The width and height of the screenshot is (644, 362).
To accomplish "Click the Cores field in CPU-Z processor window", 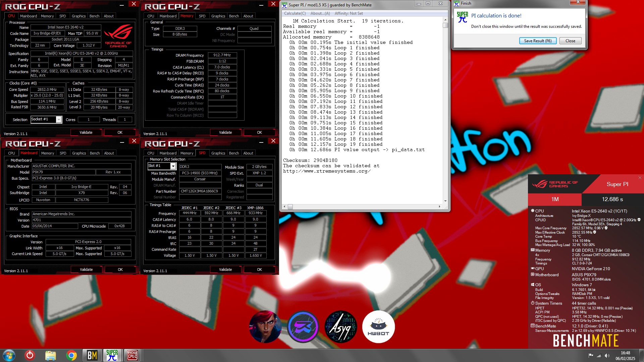I will [89, 120].
